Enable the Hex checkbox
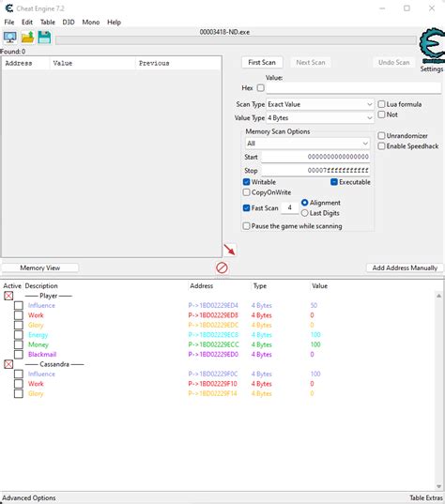 pos(261,87)
